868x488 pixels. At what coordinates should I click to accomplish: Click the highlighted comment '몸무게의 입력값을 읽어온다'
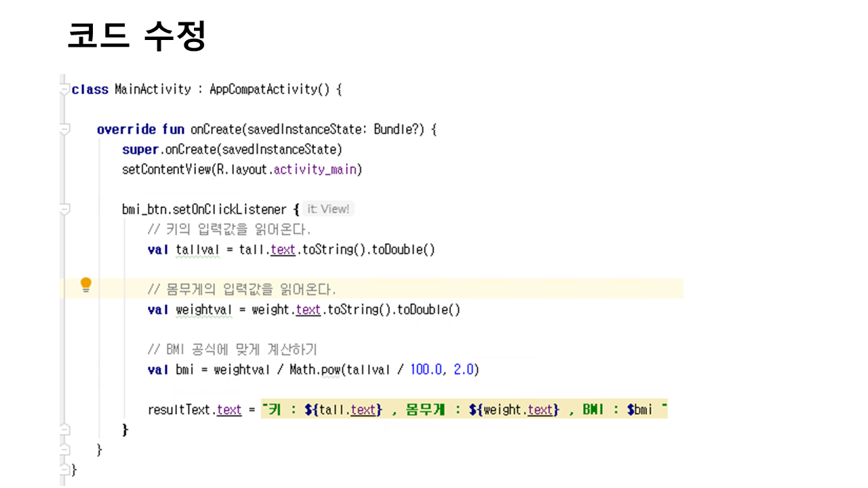[241, 290]
